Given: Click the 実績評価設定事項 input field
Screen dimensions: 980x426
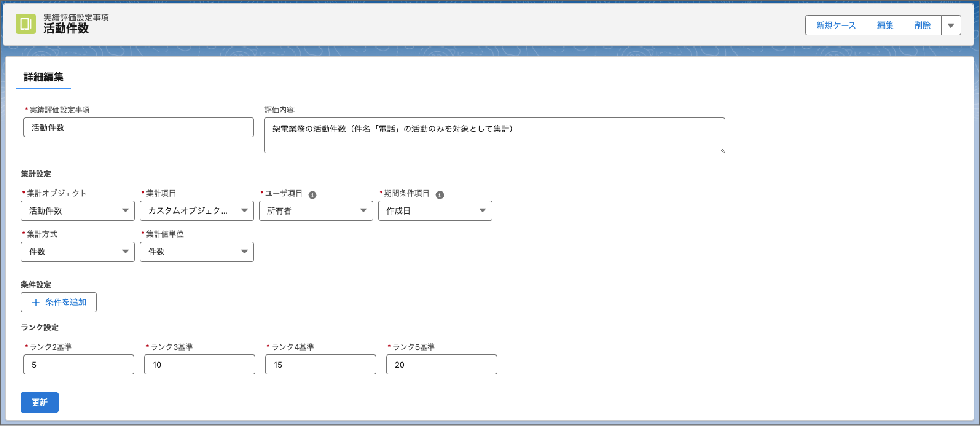Looking at the screenshot, I should coord(138,128).
